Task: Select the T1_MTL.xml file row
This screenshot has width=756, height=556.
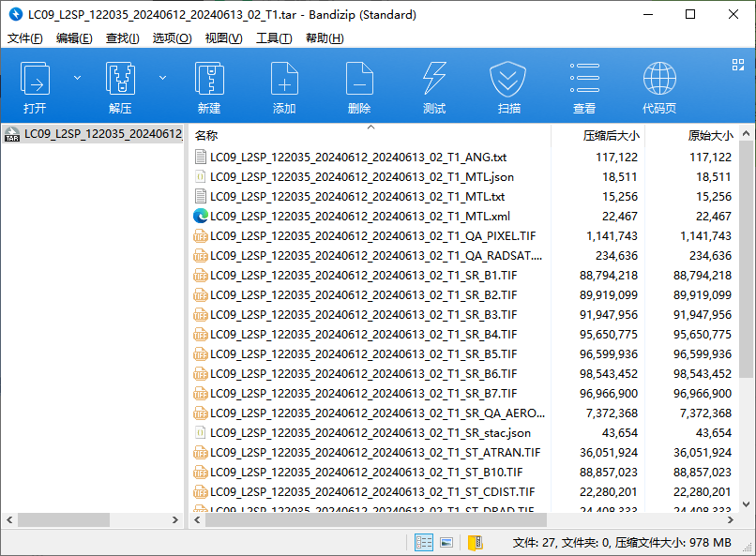Action: tap(463, 217)
